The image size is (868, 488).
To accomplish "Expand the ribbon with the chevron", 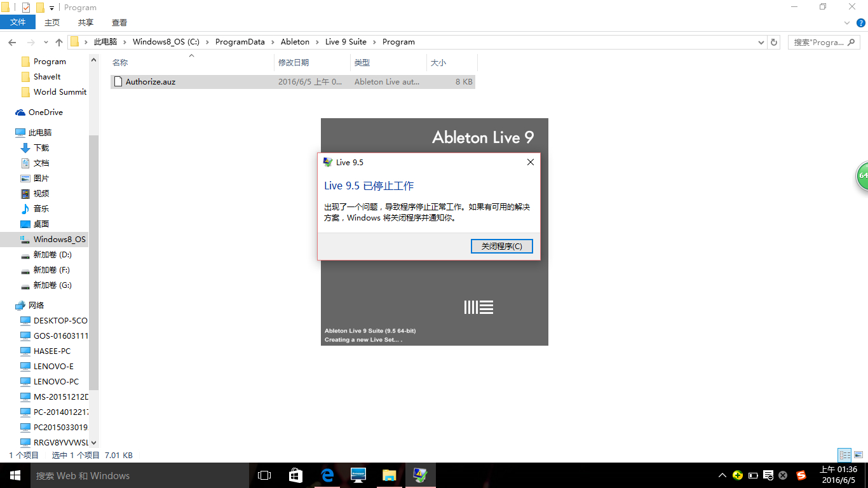I will coord(847,23).
